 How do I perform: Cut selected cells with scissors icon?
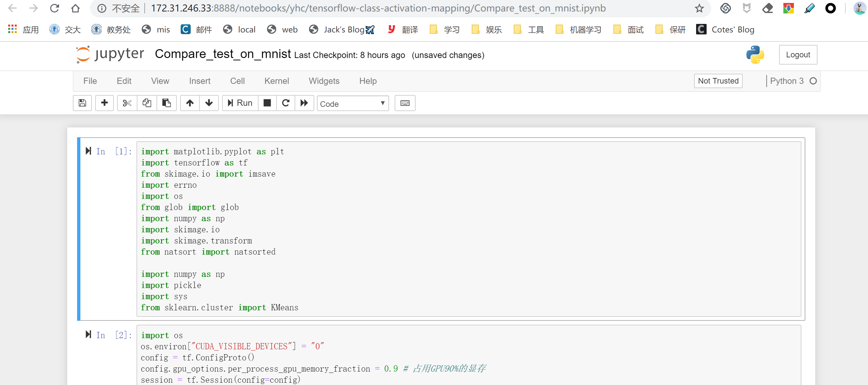127,103
